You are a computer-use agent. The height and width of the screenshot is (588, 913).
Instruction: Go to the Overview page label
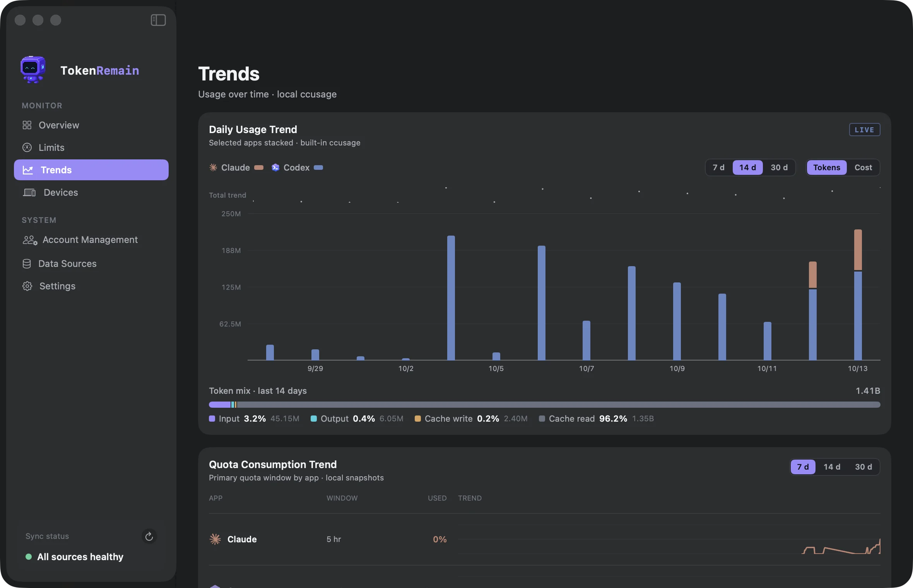pyautogui.click(x=59, y=125)
